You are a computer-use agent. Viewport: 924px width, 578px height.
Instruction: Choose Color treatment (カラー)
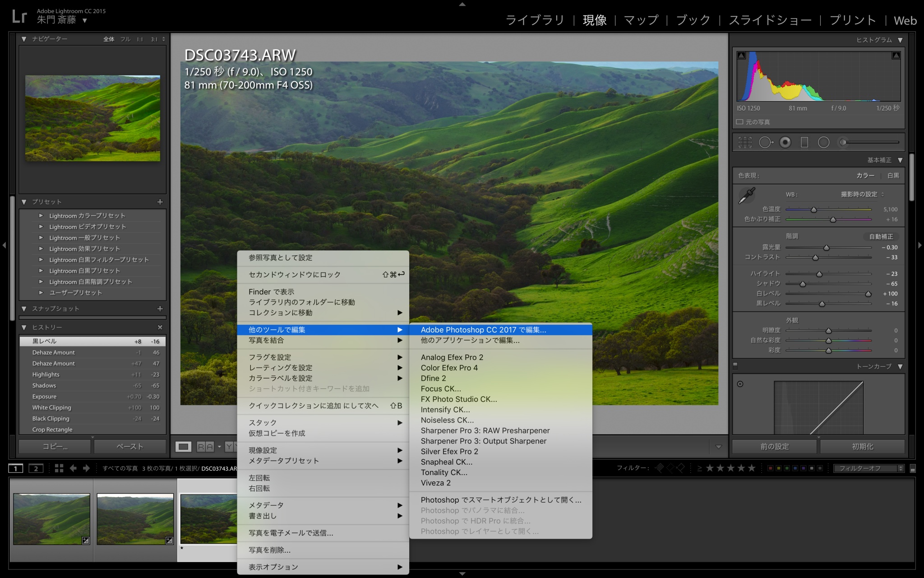point(865,175)
